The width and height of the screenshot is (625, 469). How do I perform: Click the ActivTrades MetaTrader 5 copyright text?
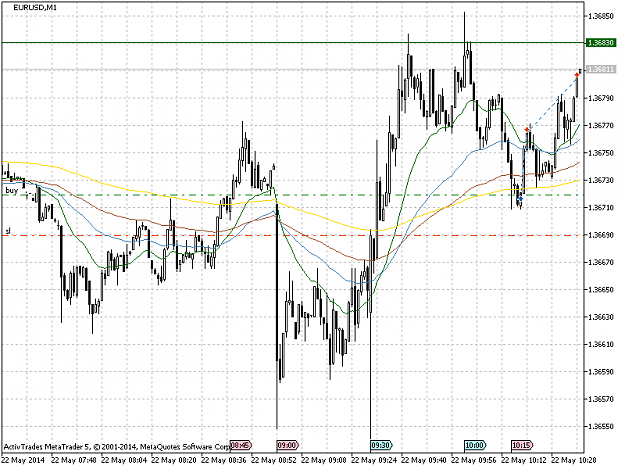(x=117, y=447)
